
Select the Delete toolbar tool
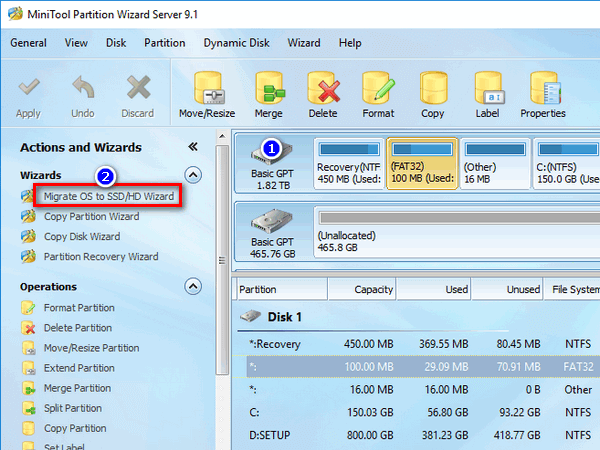(323, 95)
